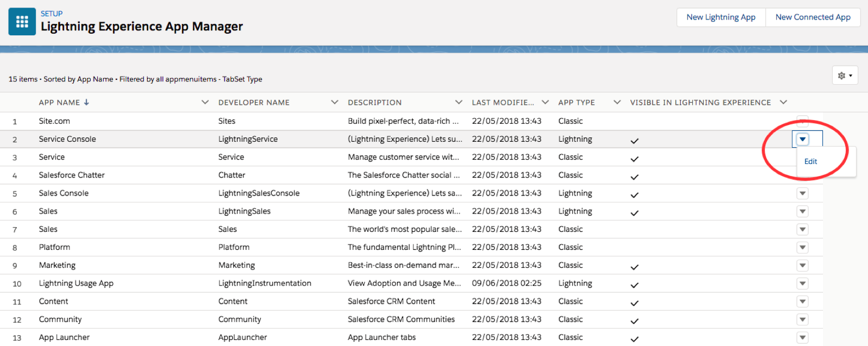Open Platform row action dropdown
868x346 pixels.
point(802,248)
